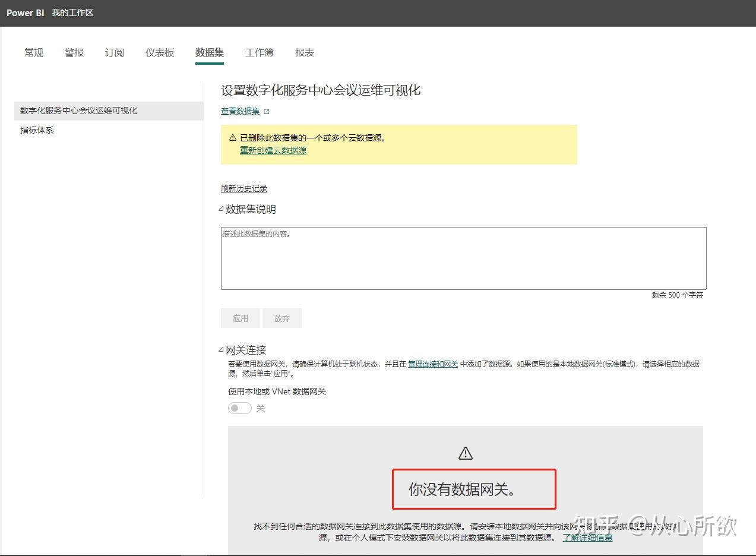Click the warning icon in the yellow banner
756x556 pixels.
pyautogui.click(x=232, y=137)
